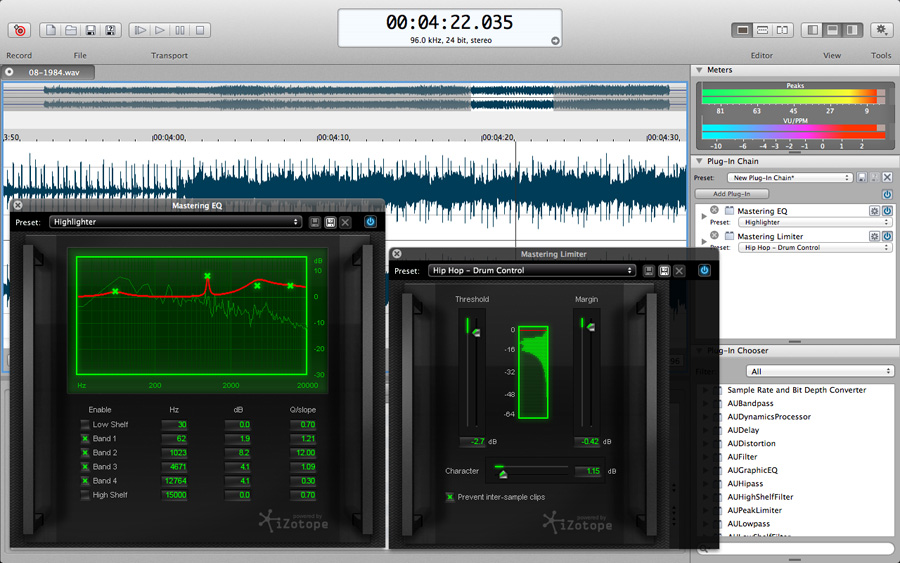Select the AUBandpass plug-in
The height and width of the screenshot is (563, 900).
pos(750,403)
